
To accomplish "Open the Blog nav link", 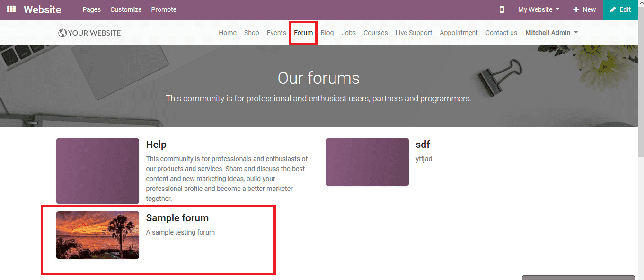I will (x=327, y=33).
